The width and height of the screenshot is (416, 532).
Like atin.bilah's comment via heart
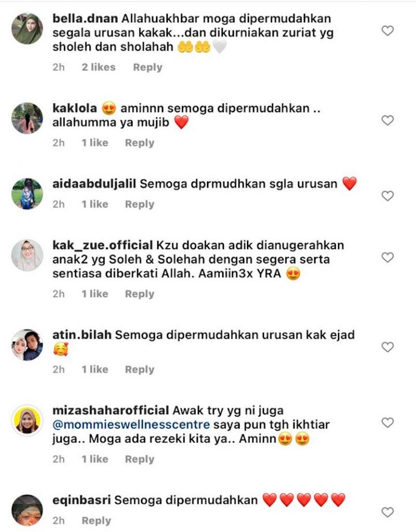click(387, 347)
